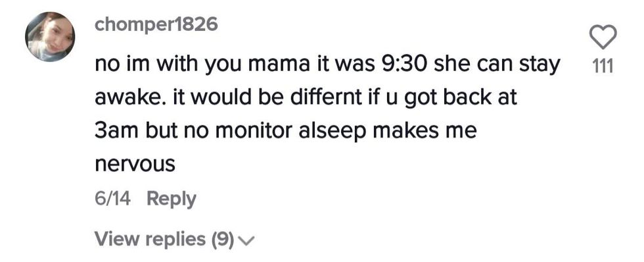Image resolution: width=644 pixels, height=262 pixels.
Task: Click the 6/14 comment date
Action: click(112, 199)
